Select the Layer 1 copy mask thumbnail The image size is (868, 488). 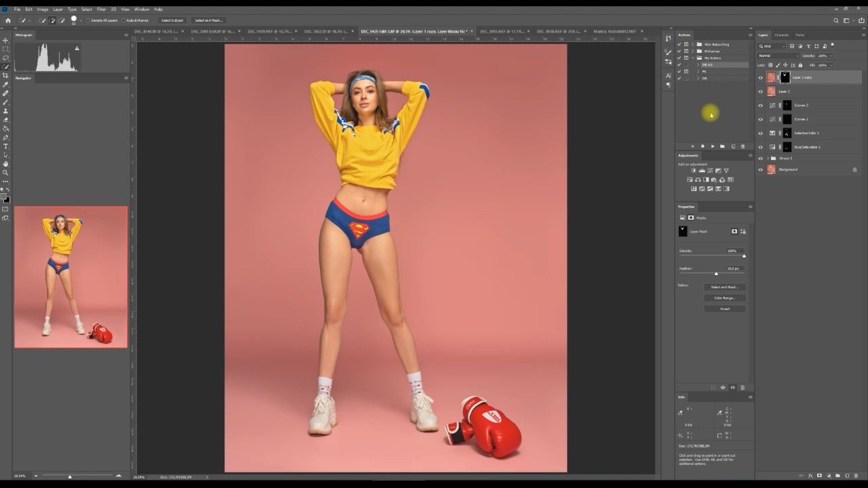pyautogui.click(x=785, y=77)
